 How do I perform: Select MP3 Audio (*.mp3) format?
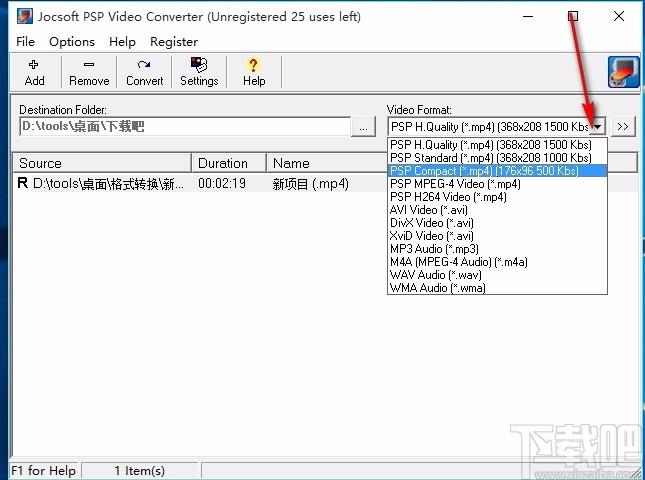pos(497,249)
